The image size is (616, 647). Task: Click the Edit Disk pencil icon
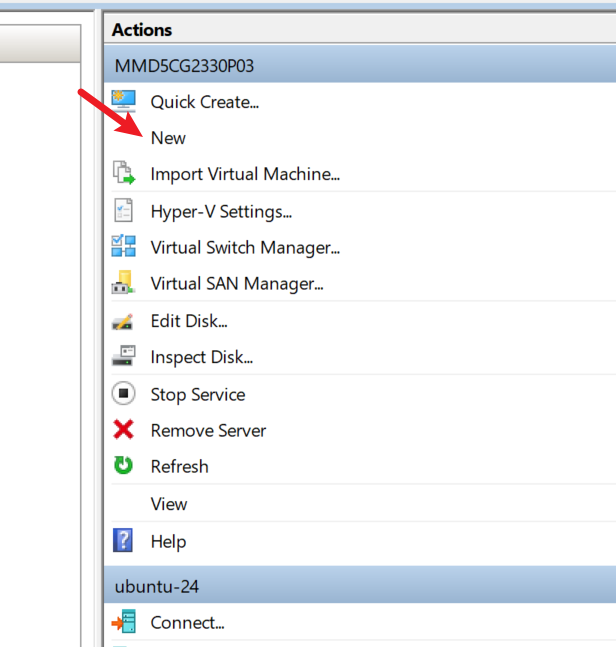tap(123, 321)
